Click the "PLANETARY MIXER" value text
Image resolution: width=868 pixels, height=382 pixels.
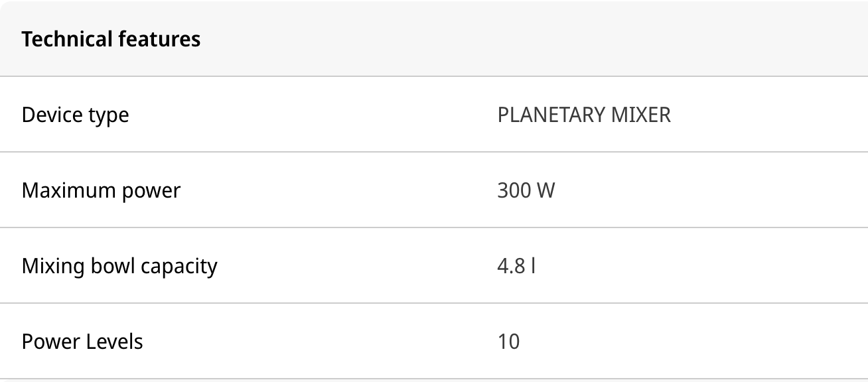[584, 115]
